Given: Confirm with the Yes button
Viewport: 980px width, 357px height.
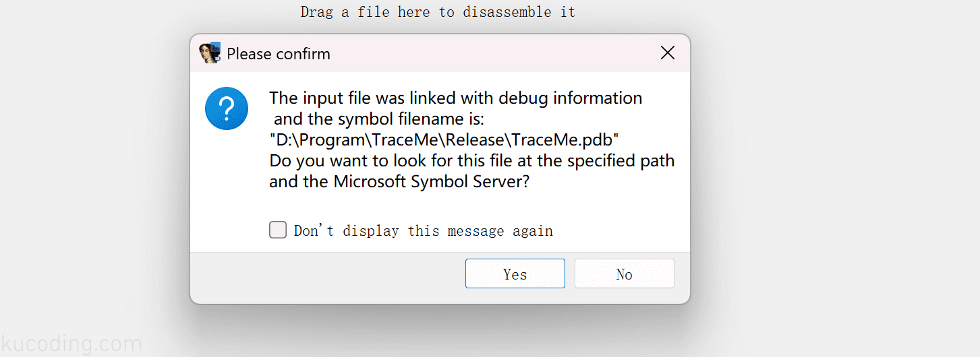Looking at the screenshot, I should (515, 273).
